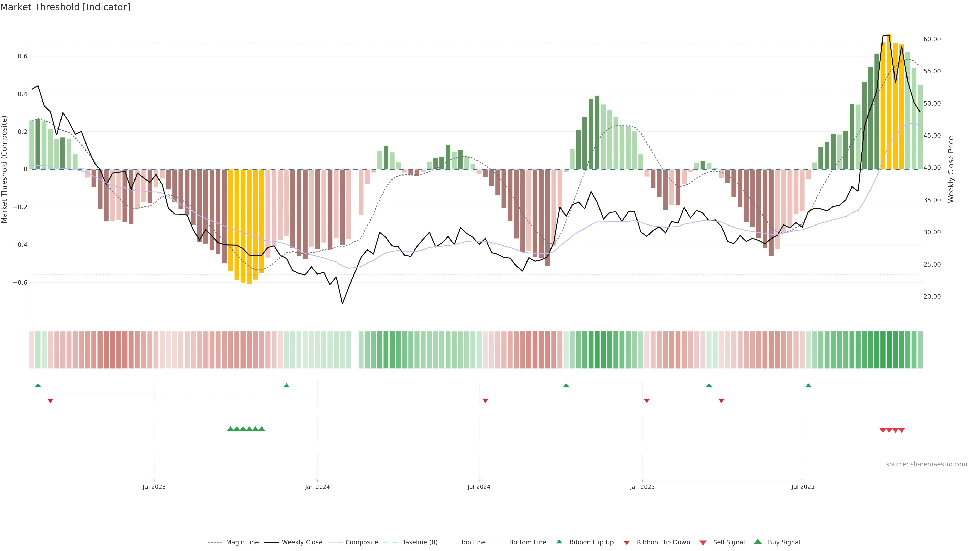The width and height of the screenshot is (980, 551).
Task: Click the Weekly Close Price axis title
Action: point(951,169)
